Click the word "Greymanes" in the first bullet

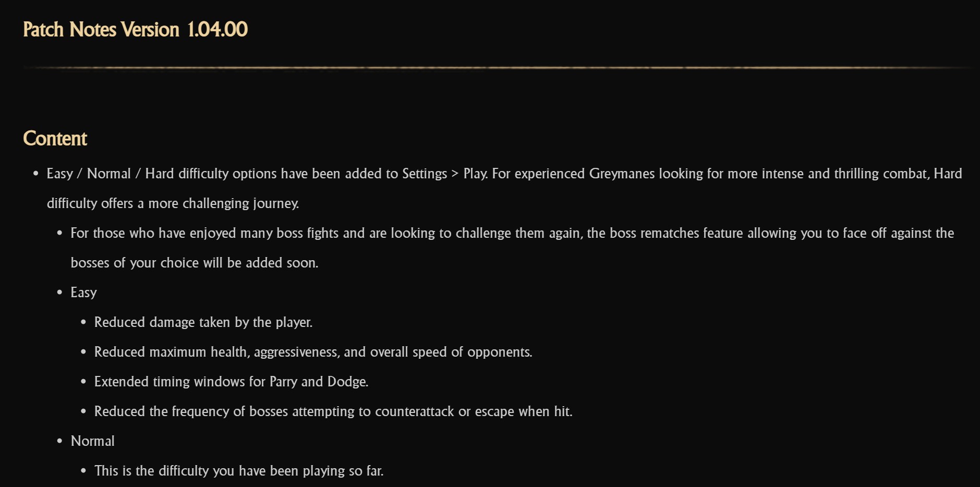(622, 174)
